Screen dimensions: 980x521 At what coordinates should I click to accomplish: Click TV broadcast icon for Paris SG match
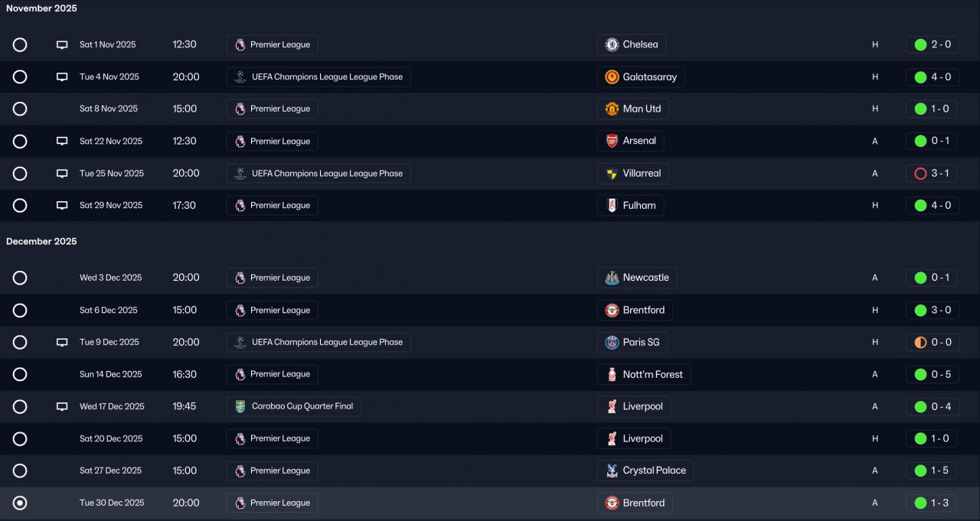[x=62, y=343]
